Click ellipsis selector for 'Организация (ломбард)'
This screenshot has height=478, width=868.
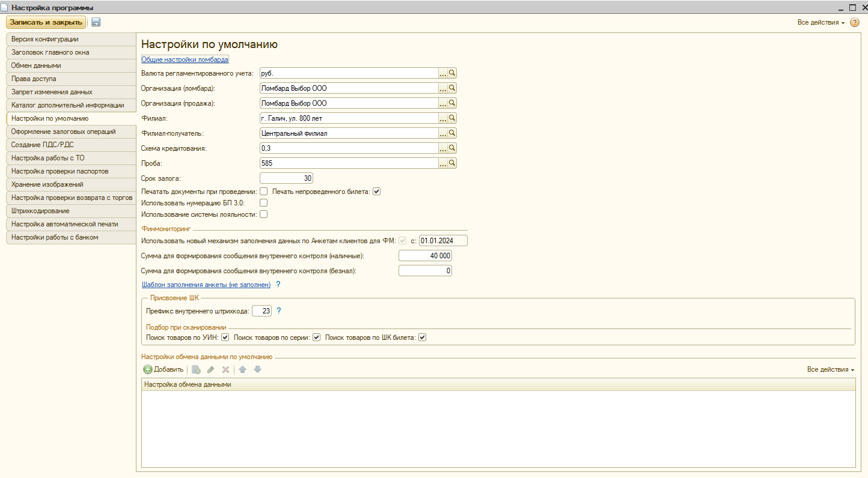[443, 88]
